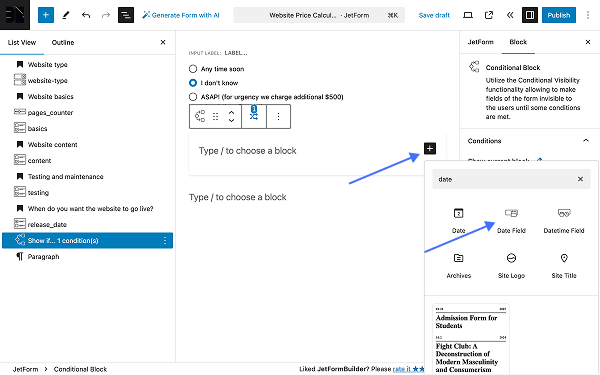Close the settings sidebar
This screenshot has width=600, height=375.
pos(588,42)
